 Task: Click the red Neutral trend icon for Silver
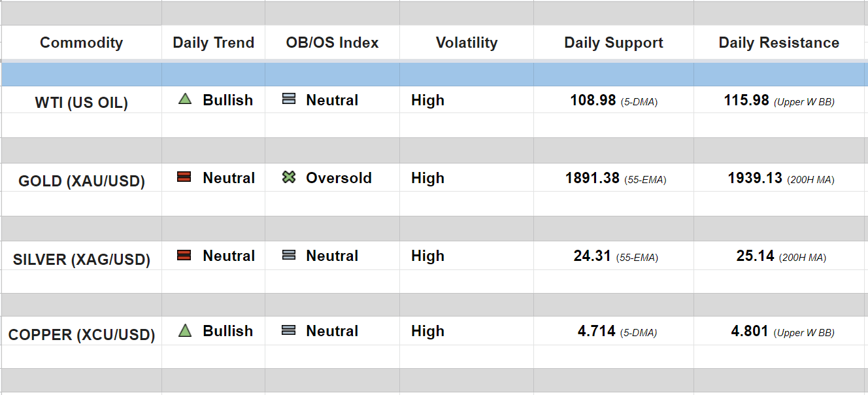click(184, 255)
